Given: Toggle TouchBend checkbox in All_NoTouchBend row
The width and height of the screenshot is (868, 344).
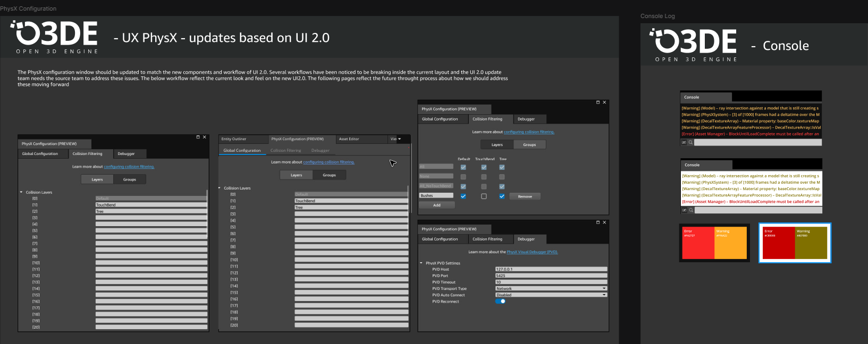Looking at the screenshot, I should [x=484, y=186].
